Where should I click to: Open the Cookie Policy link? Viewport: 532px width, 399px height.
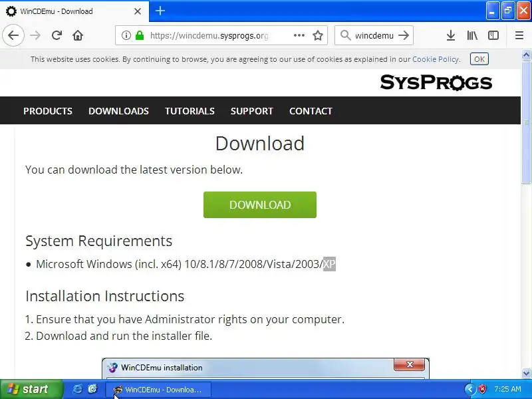pyautogui.click(x=436, y=59)
